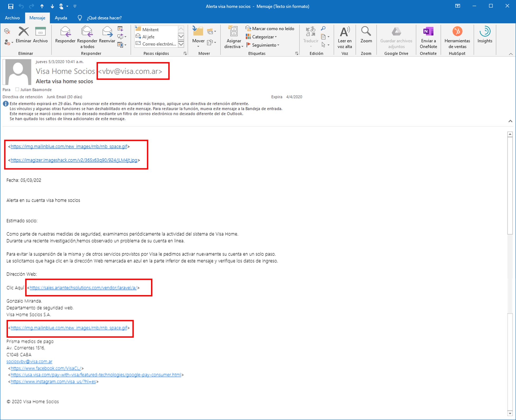516x420 pixels.
Task: Open the Ayuda tab
Action: point(61,18)
